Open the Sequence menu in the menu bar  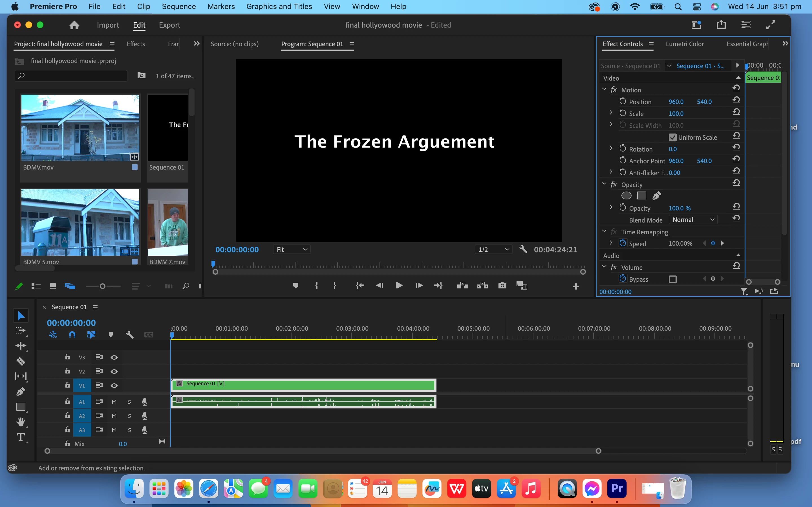point(178,6)
